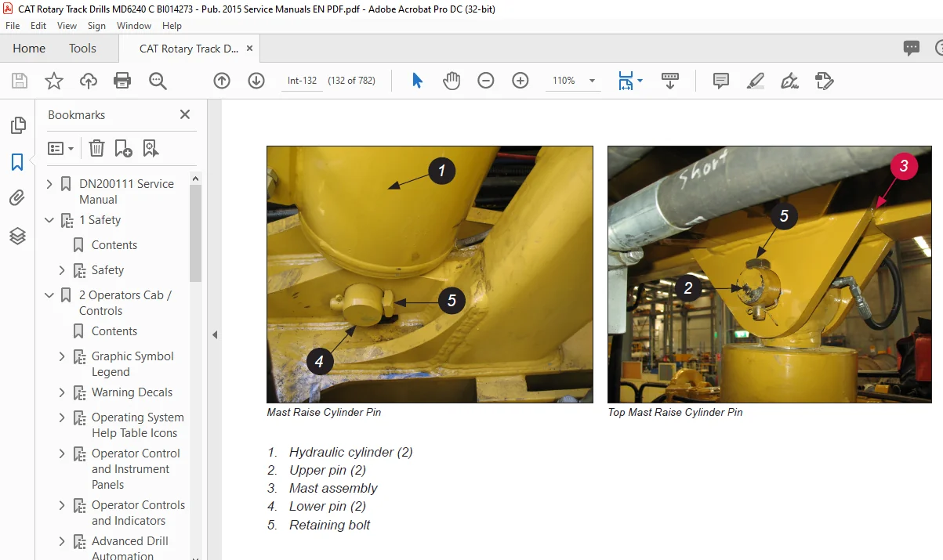Click the text 'Mast assembly'

click(x=333, y=488)
